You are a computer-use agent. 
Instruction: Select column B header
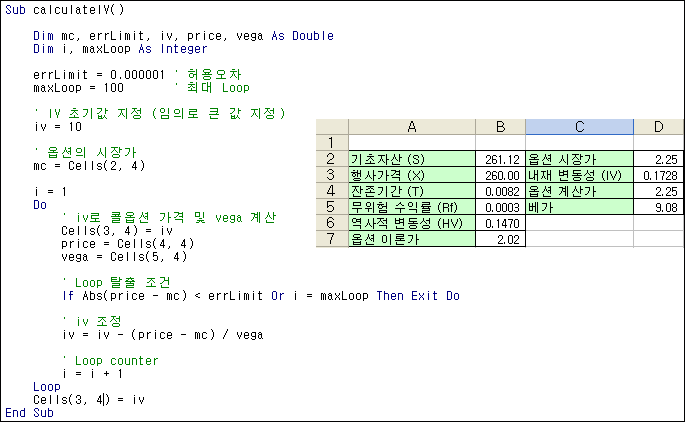pos(500,127)
